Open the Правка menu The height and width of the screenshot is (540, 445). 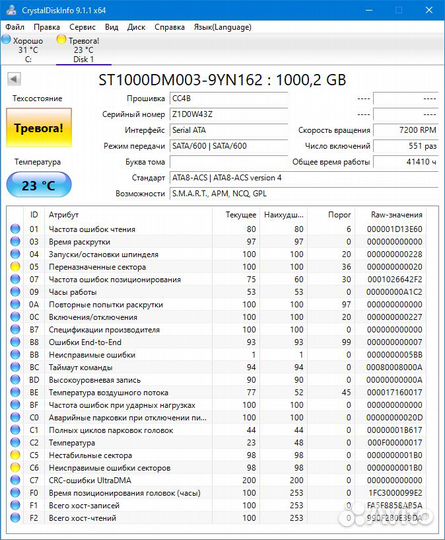pos(46,27)
